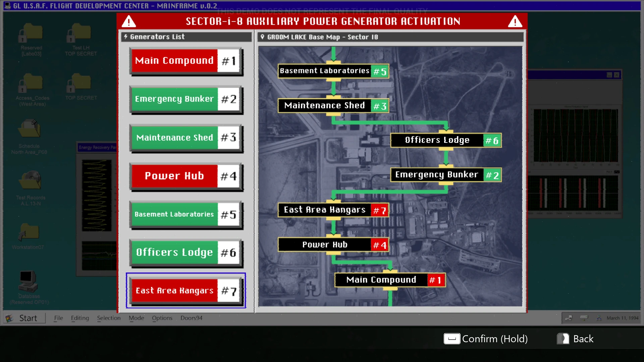Click the Officers Lodge #6 generator button
644x362 pixels.
[185, 252]
